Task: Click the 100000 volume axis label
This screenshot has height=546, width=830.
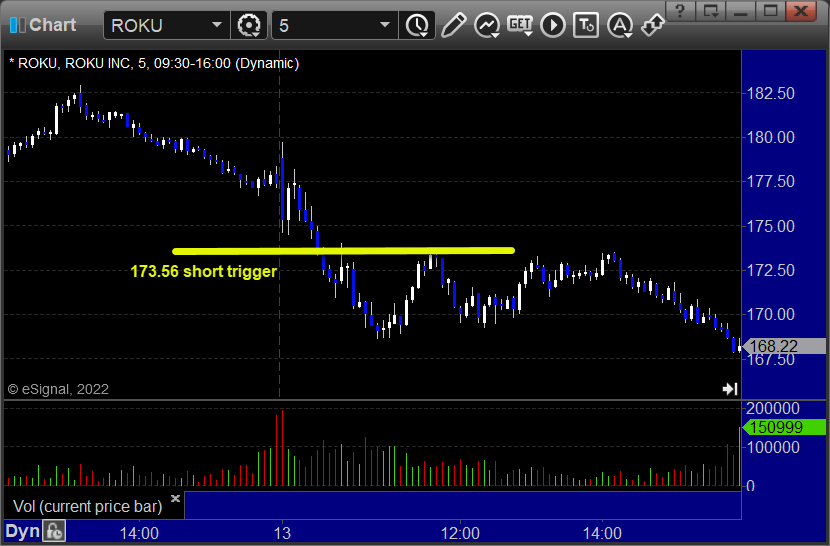Action: (773, 447)
